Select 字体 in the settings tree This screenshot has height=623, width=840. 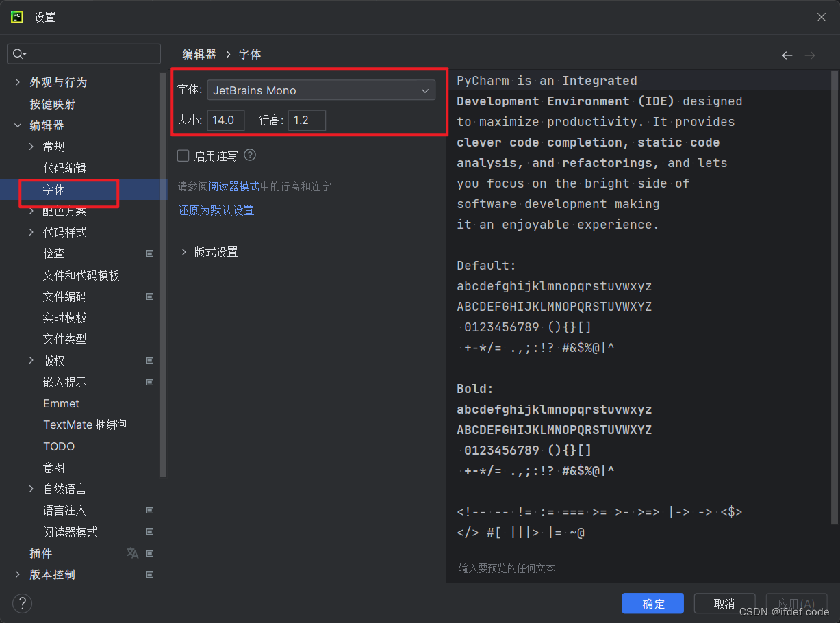pos(54,190)
